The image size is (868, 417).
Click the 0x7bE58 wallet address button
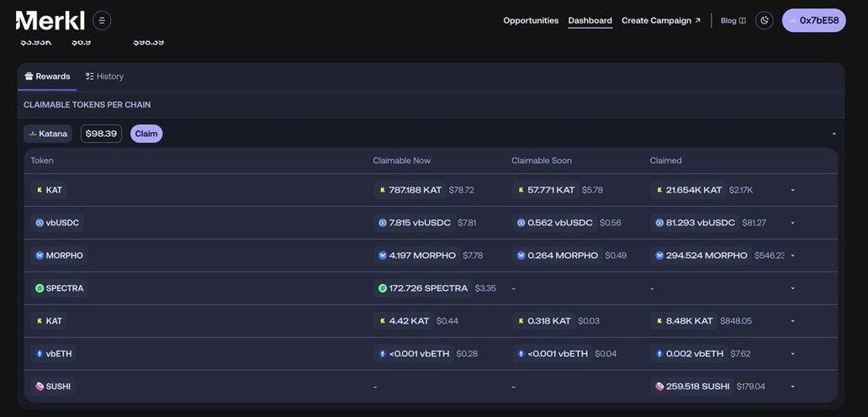[x=813, y=20]
